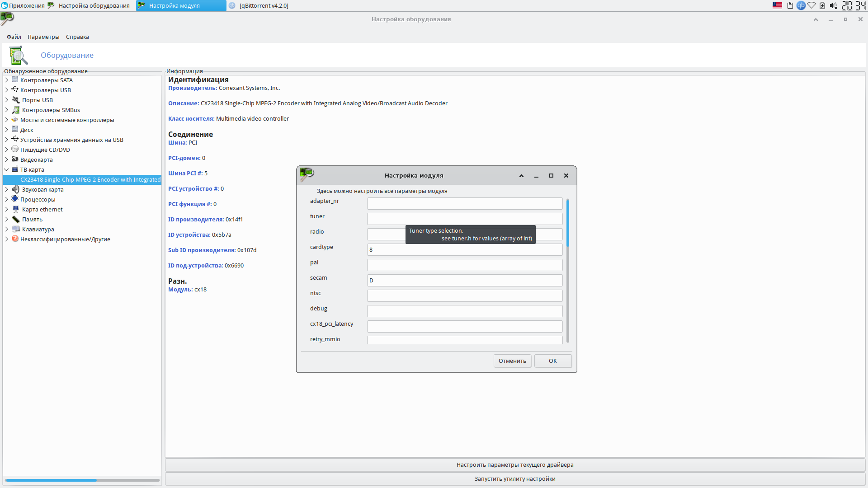Click the Unclassified/Other (Неклассифицированные/Другие) question mark icon
The width and height of the screenshot is (868, 488).
(15, 239)
